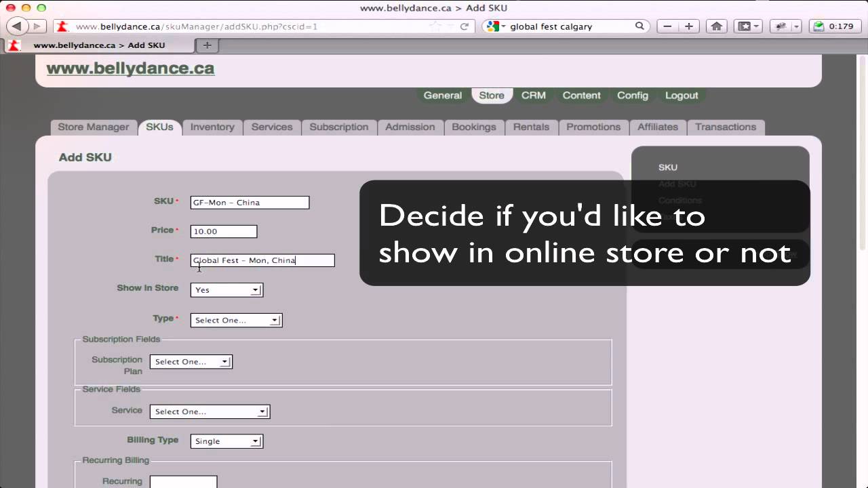
Task: Click the SKU link in the sidebar
Action: pos(668,167)
